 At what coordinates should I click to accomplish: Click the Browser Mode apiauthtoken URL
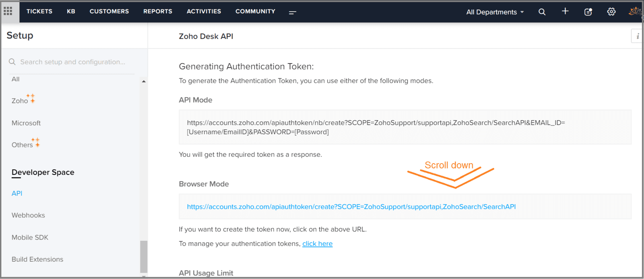pyautogui.click(x=351, y=207)
